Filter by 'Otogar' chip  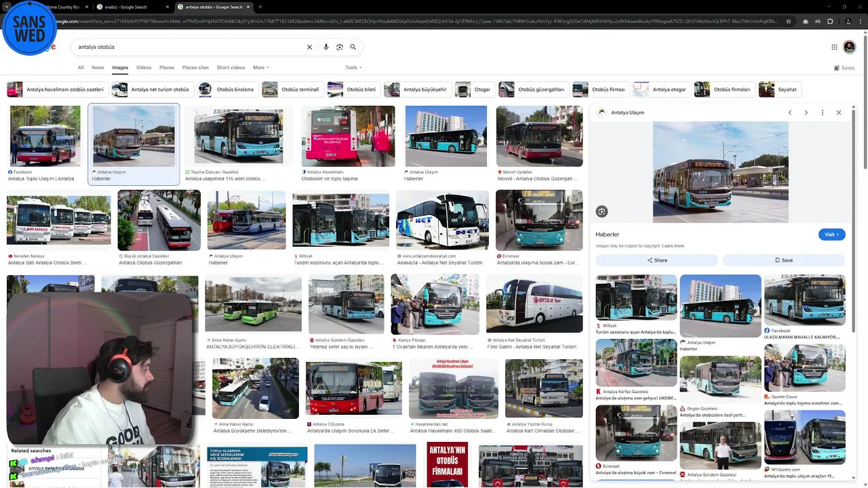coord(475,89)
